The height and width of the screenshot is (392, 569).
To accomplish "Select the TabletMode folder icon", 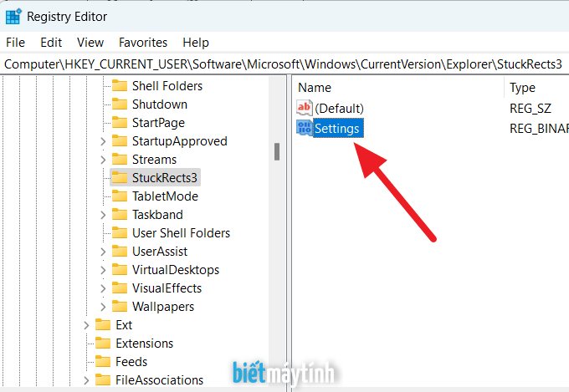I will click(x=120, y=196).
